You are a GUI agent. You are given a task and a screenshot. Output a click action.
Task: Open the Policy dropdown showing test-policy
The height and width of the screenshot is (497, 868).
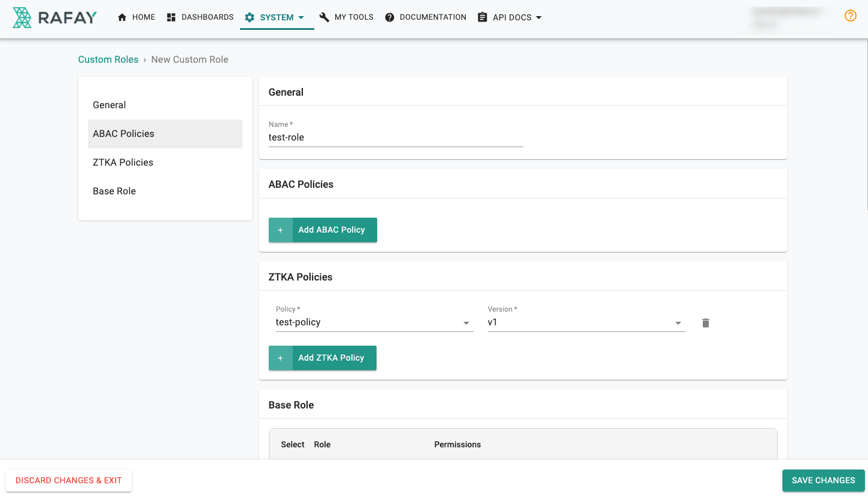pos(375,322)
